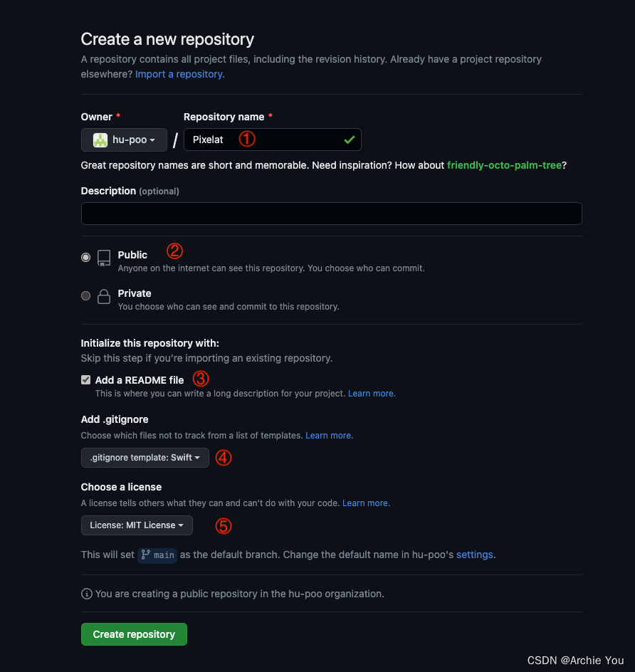Viewport: 635px width, 672px height.
Task: Click the lock icon next to Private
Action: pyautogui.click(x=103, y=296)
